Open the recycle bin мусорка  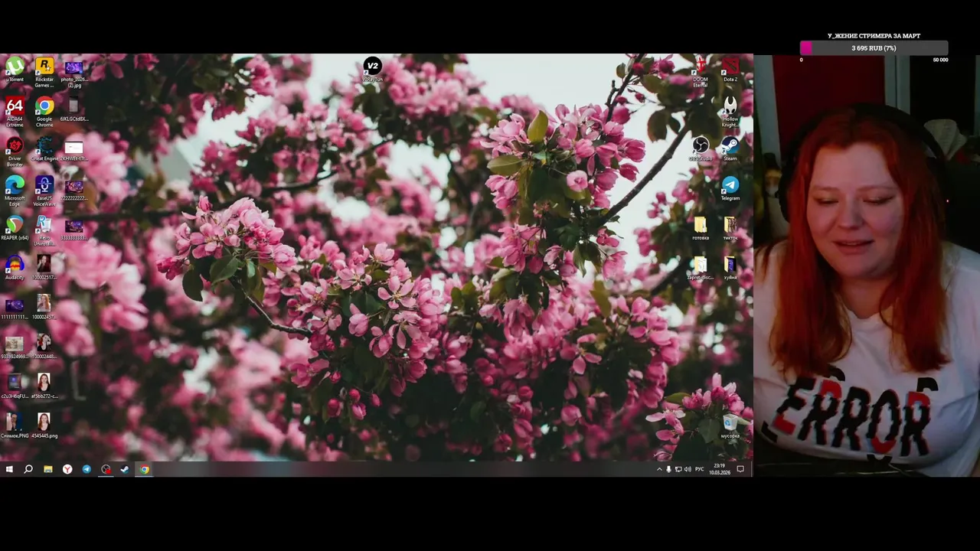(x=730, y=427)
